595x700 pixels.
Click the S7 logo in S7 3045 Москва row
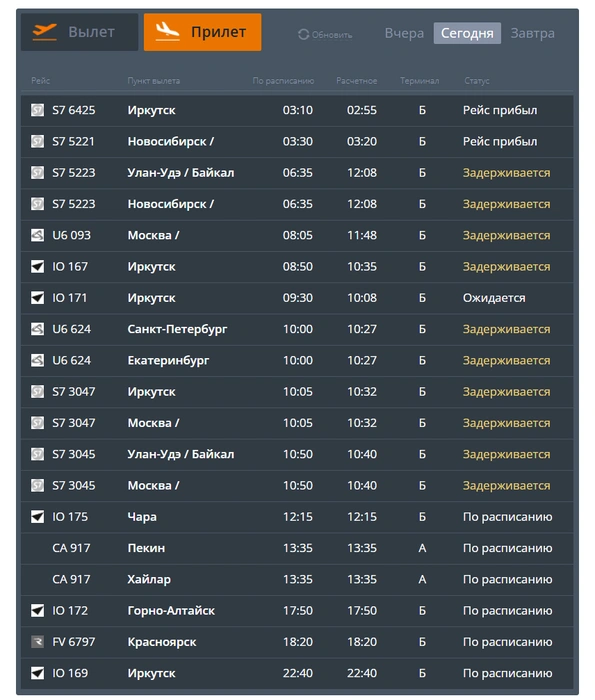pos(37,485)
